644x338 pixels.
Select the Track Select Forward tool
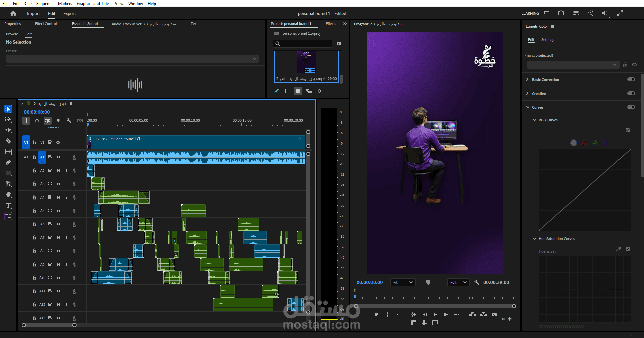coord(8,119)
